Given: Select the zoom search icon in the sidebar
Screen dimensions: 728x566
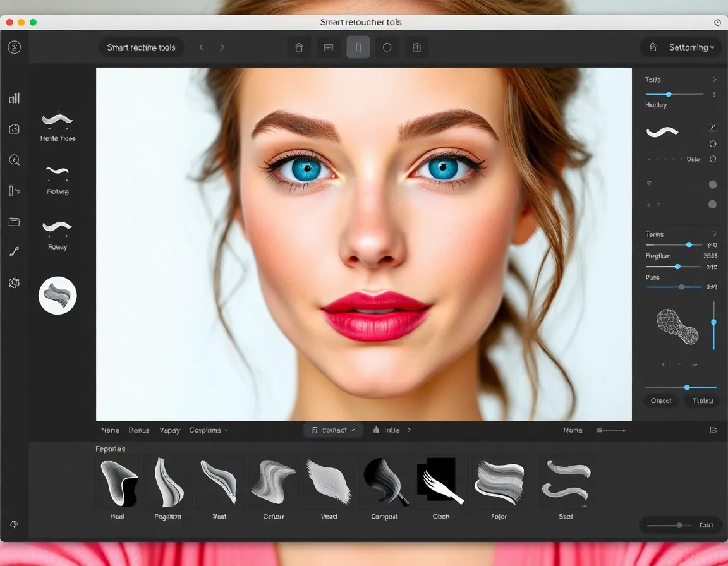Looking at the screenshot, I should tap(14, 160).
